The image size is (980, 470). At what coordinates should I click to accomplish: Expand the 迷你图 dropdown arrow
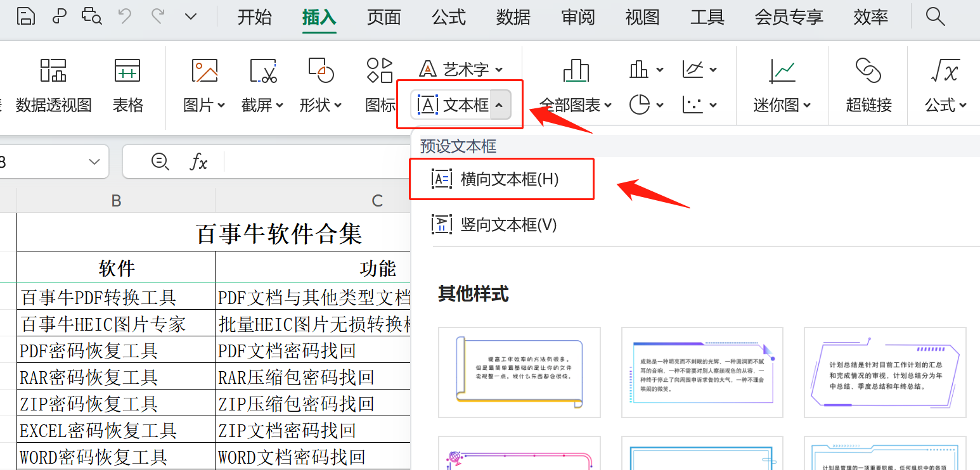[807, 105]
